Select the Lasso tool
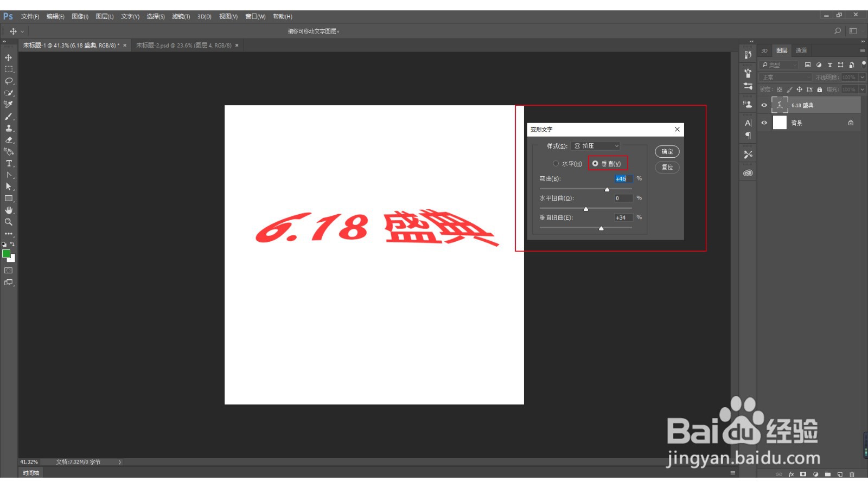 pyautogui.click(x=9, y=81)
